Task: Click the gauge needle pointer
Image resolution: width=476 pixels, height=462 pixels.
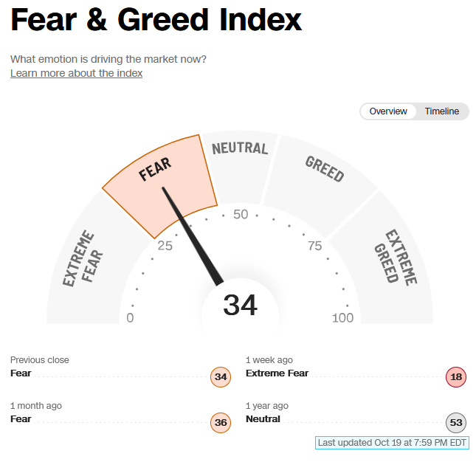Action: click(193, 236)
